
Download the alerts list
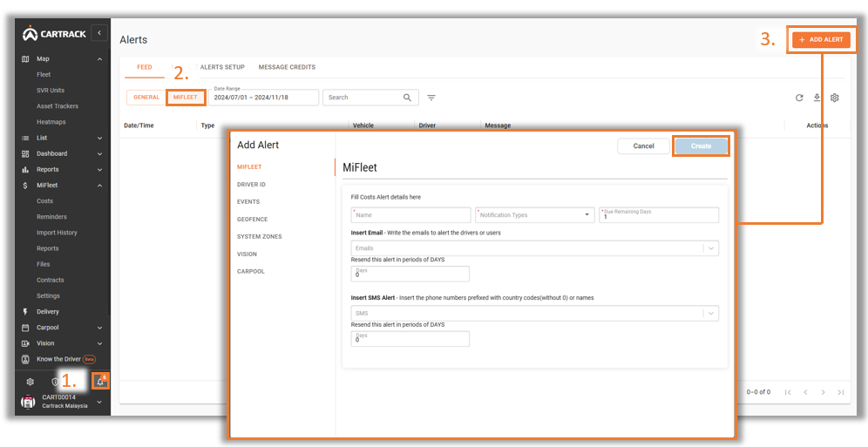pos(817,98)
